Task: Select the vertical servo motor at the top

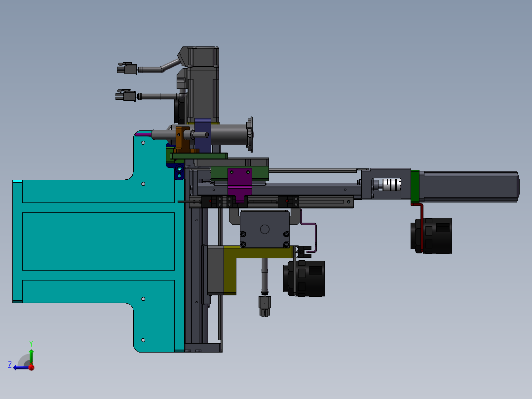Action: tap(202, 85)
